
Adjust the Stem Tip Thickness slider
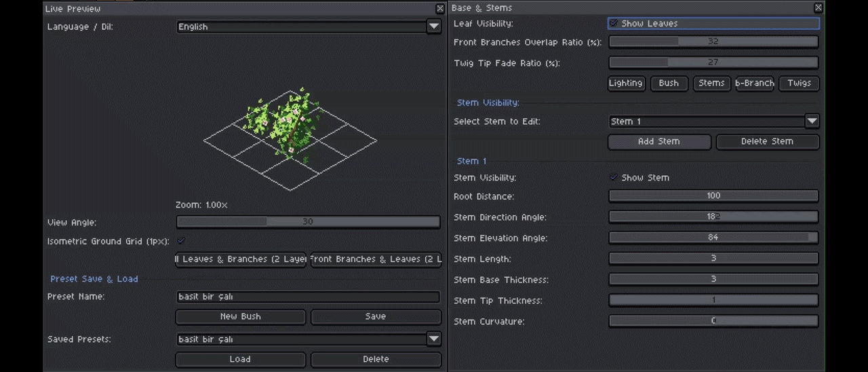[x=713, y=300]
